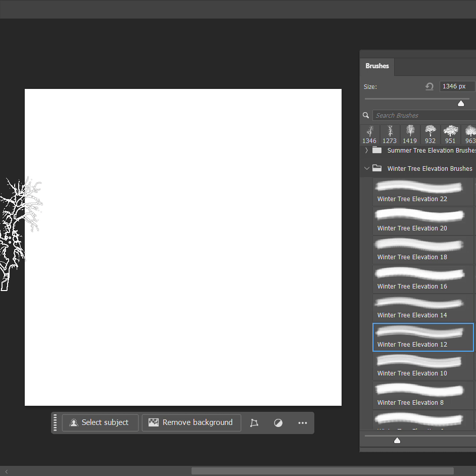The width and height of the screenshot is (476, 476).
Task: Choose the Winter Tree Elevation 16 brush
Action: click(x=423, y=279)
